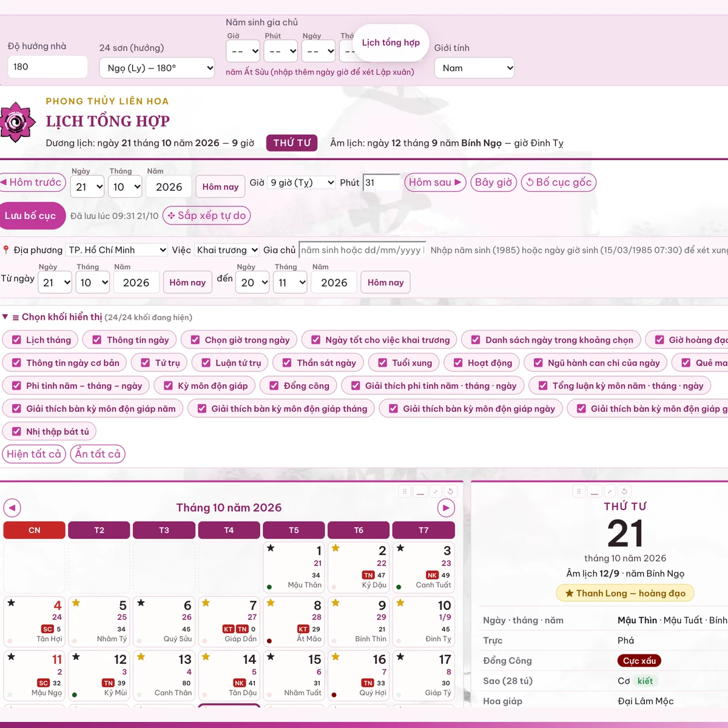Click the red location pin icon
The width and height of the screenshot is (728, 728).
(x=6, y=250)
